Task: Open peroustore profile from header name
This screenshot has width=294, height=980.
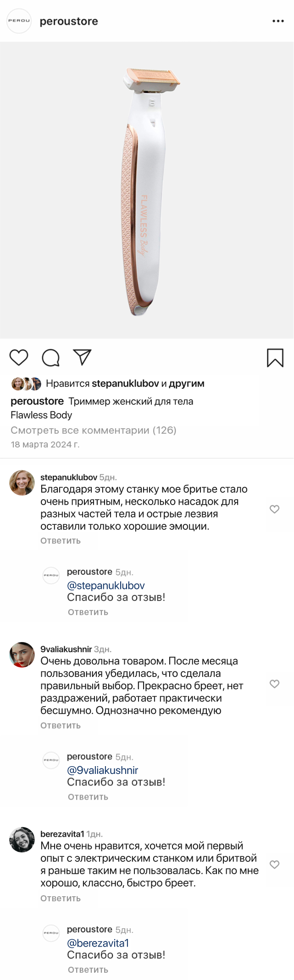Action: tap(69, 22)
